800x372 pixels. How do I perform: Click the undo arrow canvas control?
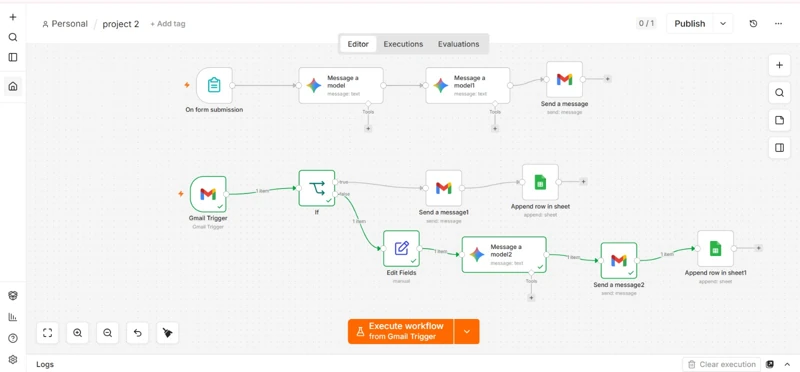pos(137,333)
